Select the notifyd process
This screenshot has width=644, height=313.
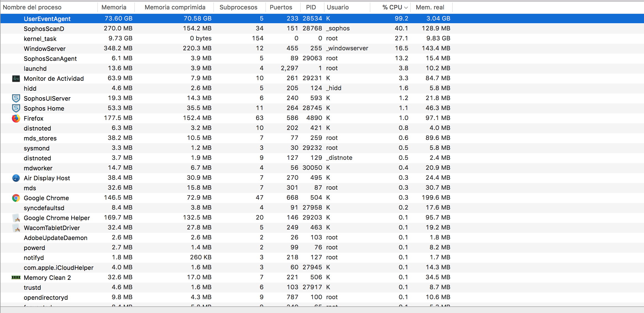322,257
